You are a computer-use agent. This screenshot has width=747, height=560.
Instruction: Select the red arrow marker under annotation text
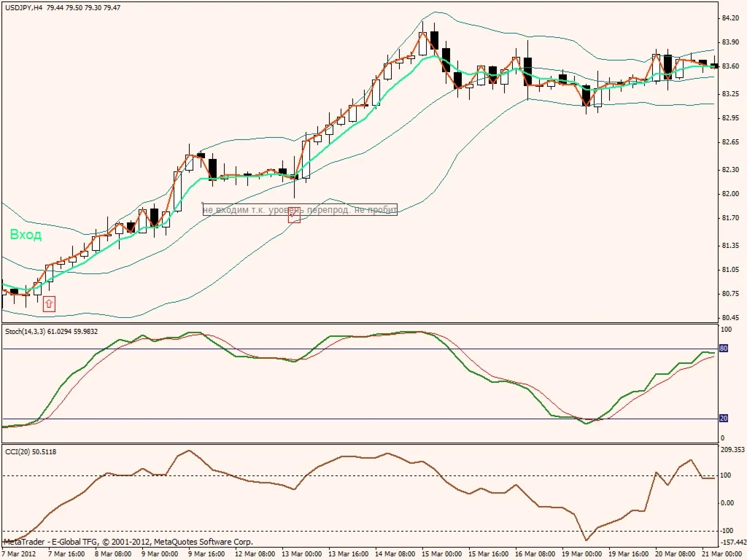point(294,216)
